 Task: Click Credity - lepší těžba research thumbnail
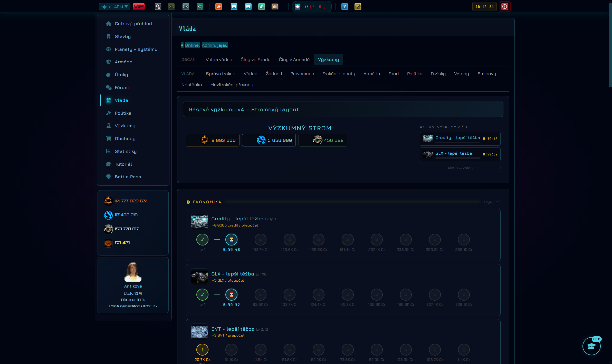pyautogui.click(x=199, y=222)
